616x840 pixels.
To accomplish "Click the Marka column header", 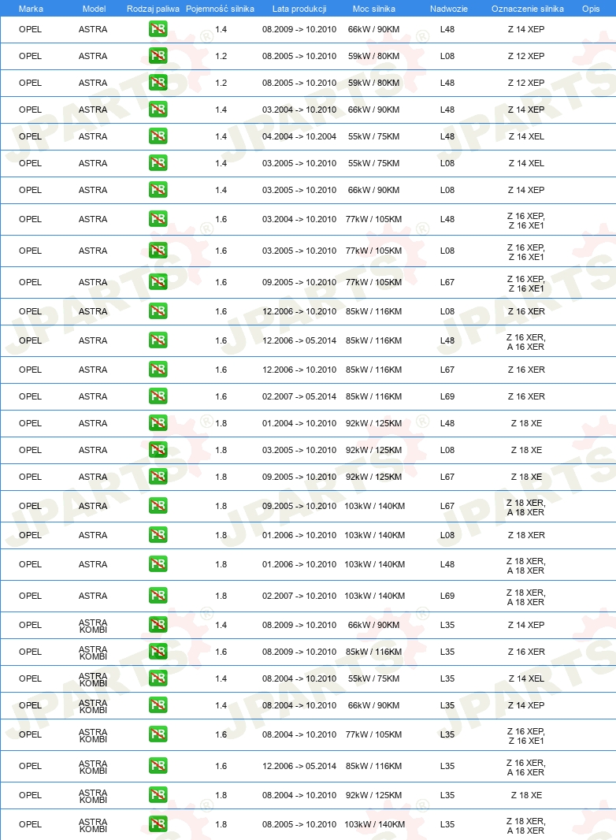I will 31,9.
